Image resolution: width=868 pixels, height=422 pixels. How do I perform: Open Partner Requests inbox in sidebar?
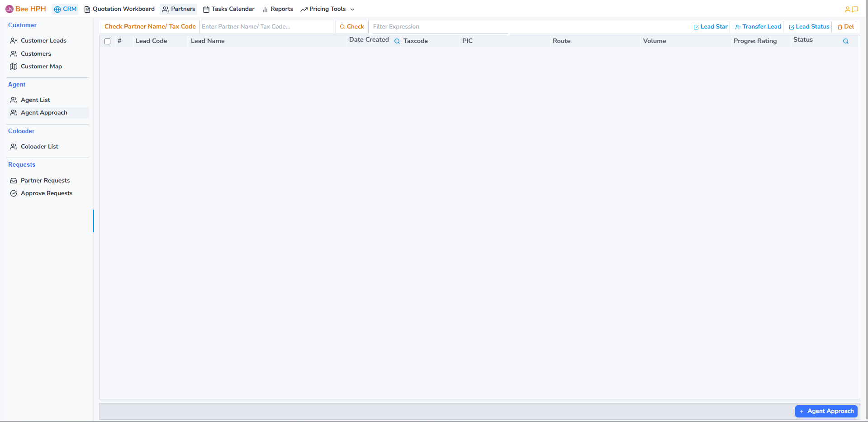click(45, 181)
